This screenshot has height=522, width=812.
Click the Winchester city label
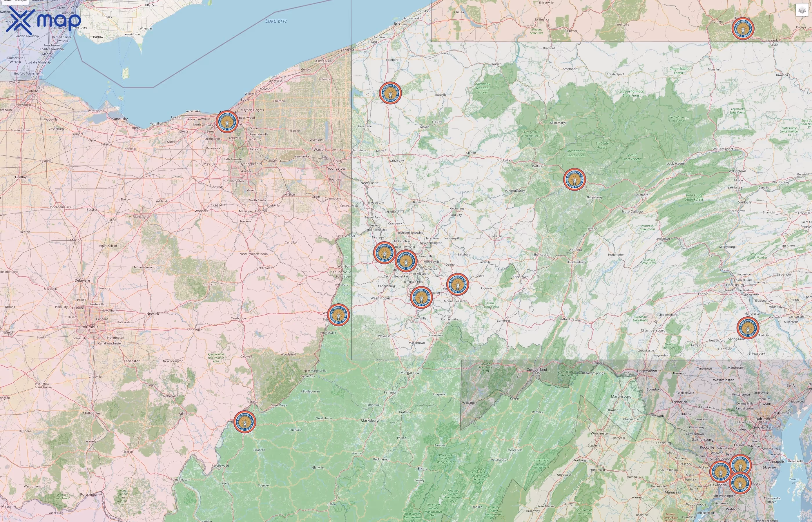(x=599, y=433)
